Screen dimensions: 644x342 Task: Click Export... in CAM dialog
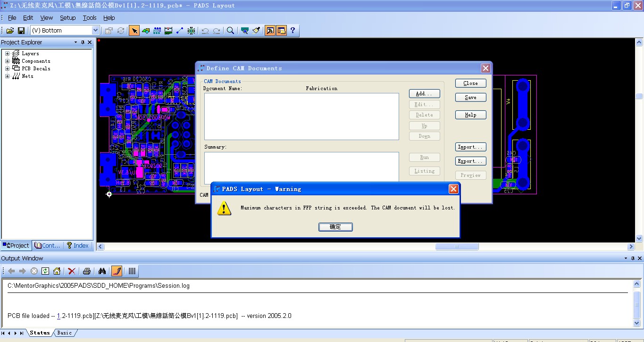click(470, 161)
